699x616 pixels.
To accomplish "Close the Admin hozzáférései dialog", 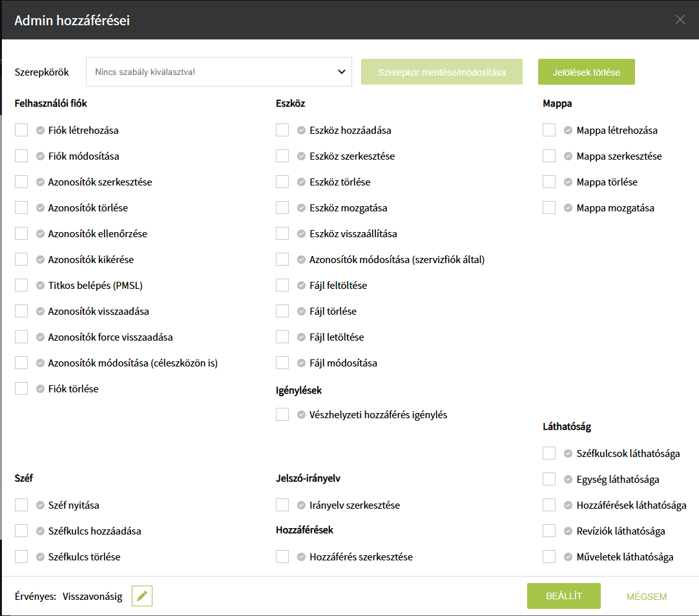I will 680,19.
